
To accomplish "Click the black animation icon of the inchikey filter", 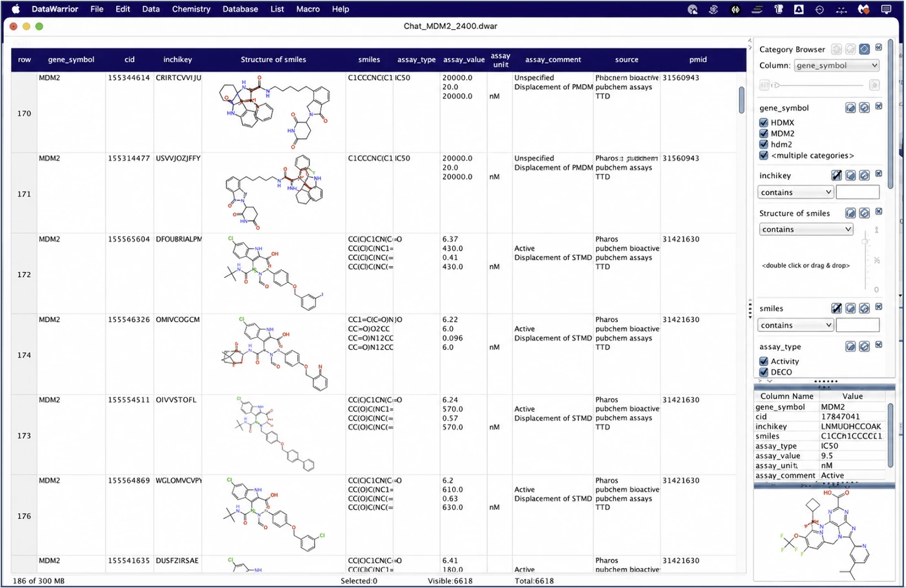I will click(837, 175).
